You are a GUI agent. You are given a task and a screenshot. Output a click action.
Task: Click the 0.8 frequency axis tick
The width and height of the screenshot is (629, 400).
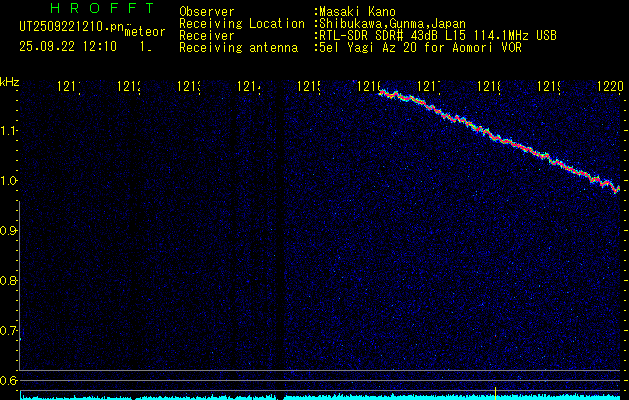pyautogui.click(x=9, y=280)
